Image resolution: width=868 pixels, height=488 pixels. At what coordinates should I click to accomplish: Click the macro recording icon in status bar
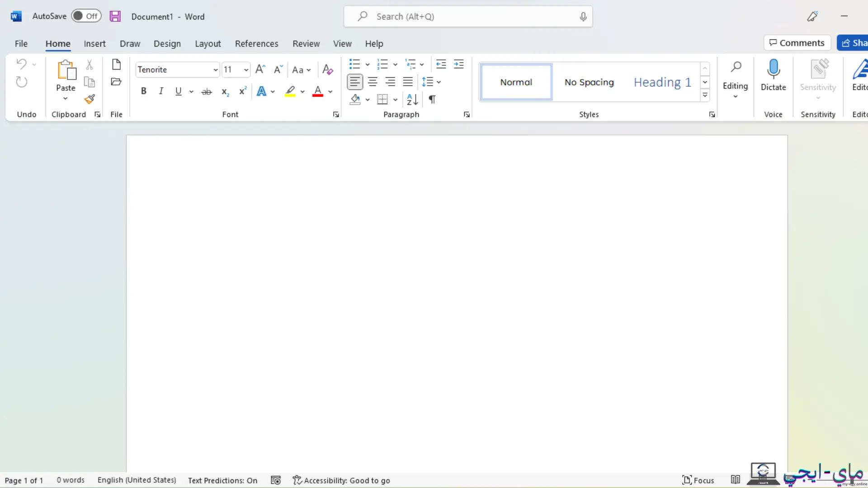(276, 480)
